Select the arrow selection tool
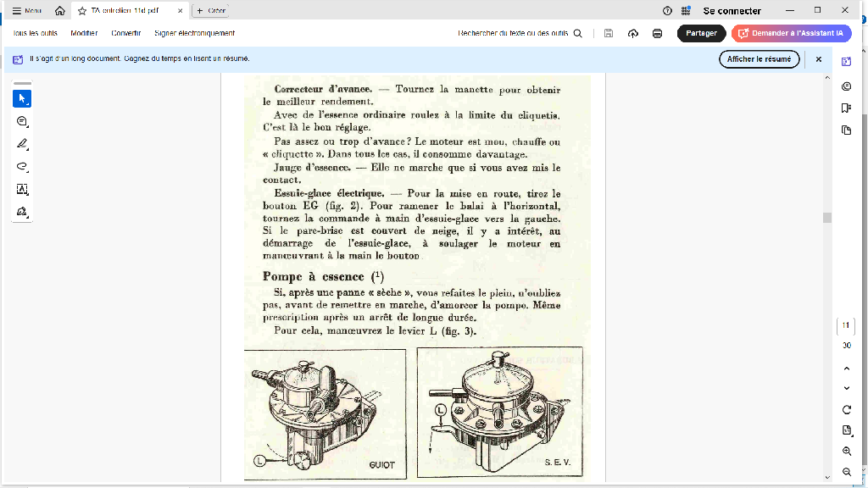Image resolution: width=868 pixels, height=488 pixels. point(21,98)
